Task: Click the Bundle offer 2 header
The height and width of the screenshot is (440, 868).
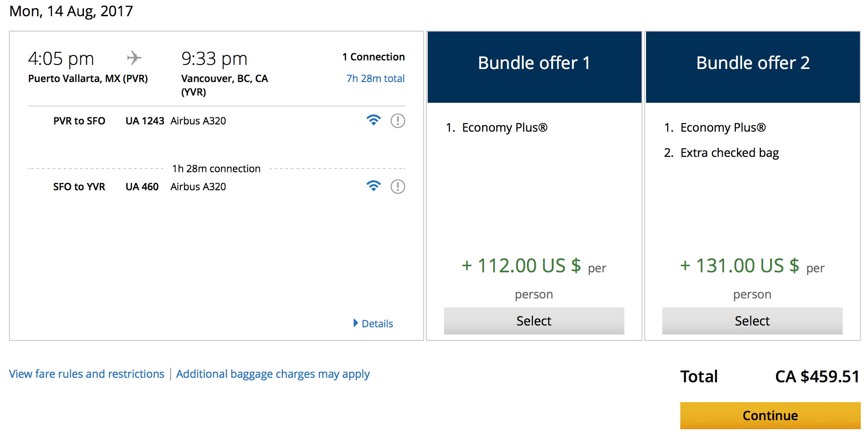Action: point(753,63)
